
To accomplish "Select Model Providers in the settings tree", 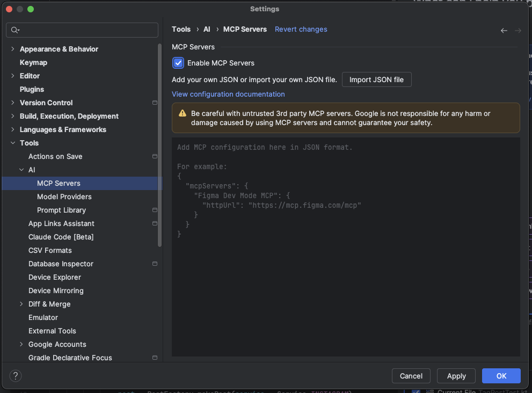I will pos(64,196).
